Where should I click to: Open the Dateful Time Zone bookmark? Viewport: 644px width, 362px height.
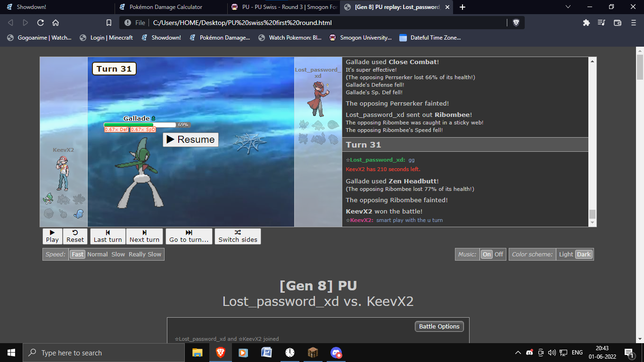point(430,38)
